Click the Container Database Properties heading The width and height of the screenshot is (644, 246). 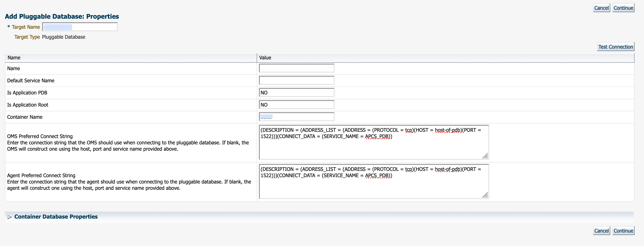(x=56, y=217)
